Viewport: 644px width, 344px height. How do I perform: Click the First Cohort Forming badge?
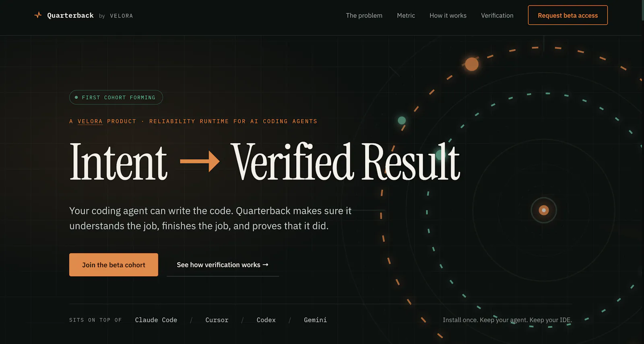(x=116, y=97)
